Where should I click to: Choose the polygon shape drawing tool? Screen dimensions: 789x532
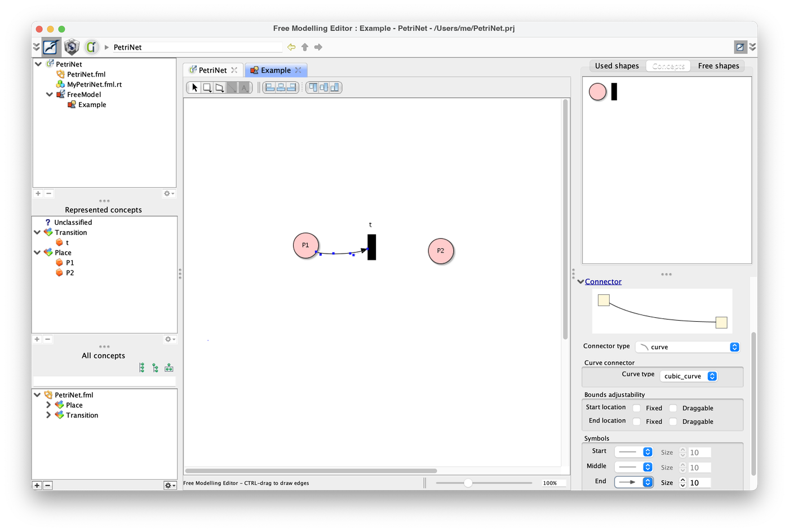pos(220,87)
